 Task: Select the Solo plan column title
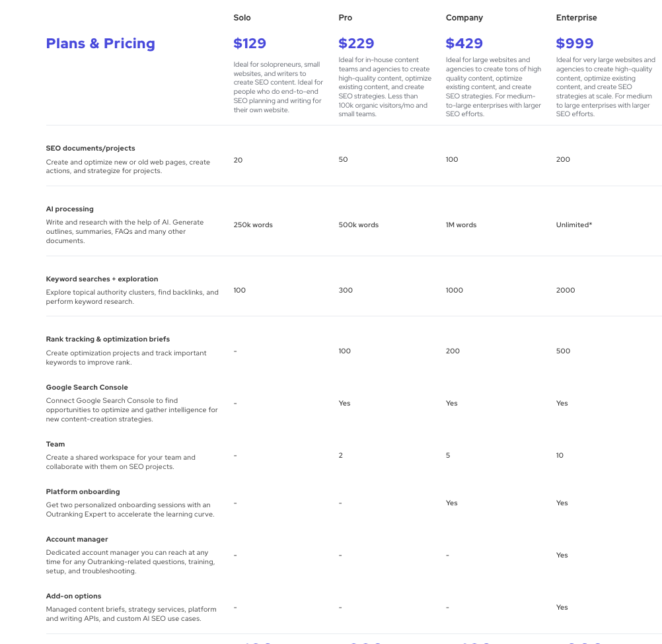pos(242,18)
